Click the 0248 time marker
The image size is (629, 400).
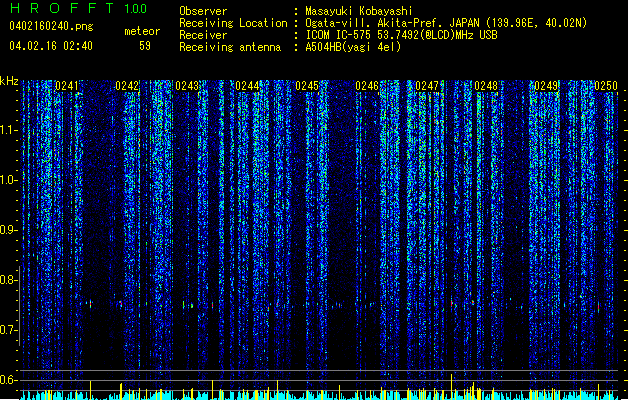tap(486, 86)
